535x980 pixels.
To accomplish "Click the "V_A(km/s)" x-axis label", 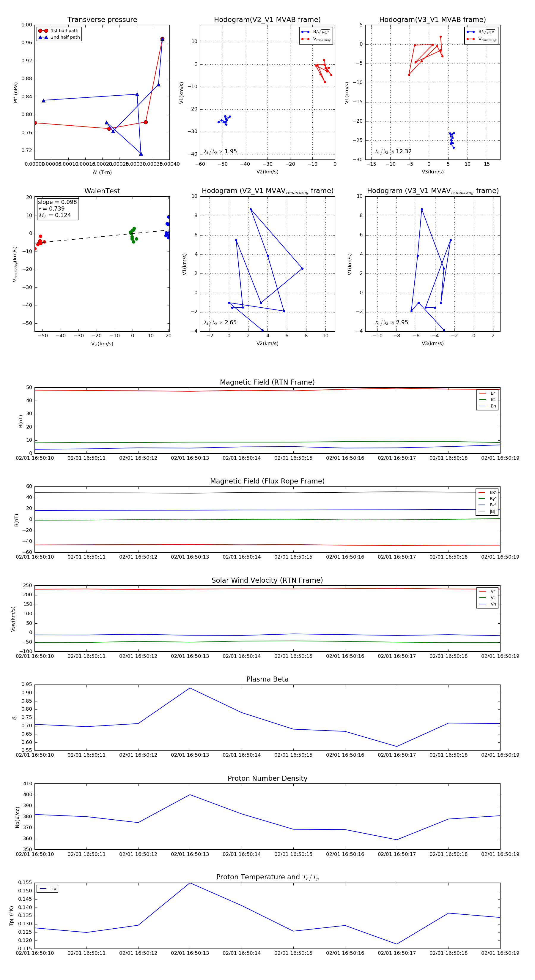I will click(x=102, y=344).
